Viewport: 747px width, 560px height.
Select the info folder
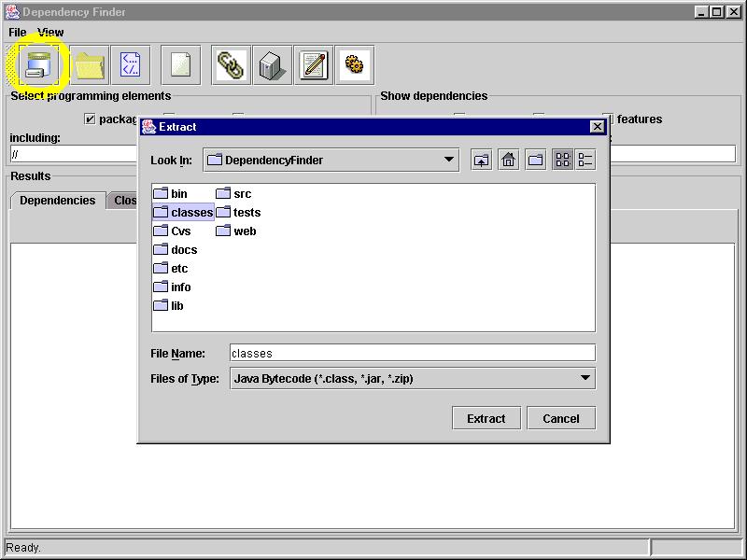[x=172, y=287]
